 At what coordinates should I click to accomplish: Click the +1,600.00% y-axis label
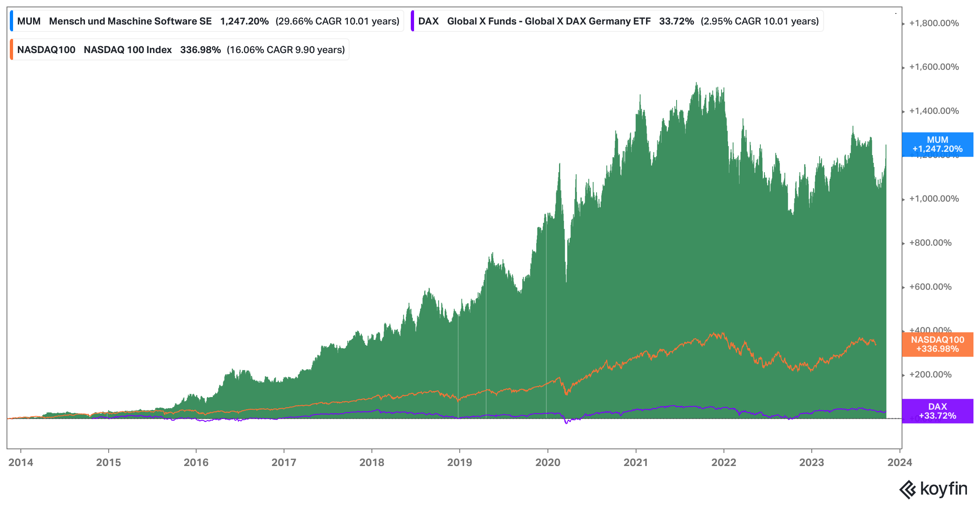(934, 67)
